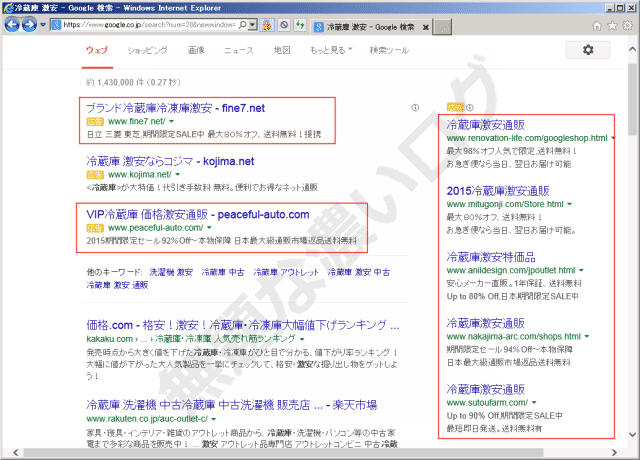Switch to the 地図 search tab

click(x=282, y=50)
